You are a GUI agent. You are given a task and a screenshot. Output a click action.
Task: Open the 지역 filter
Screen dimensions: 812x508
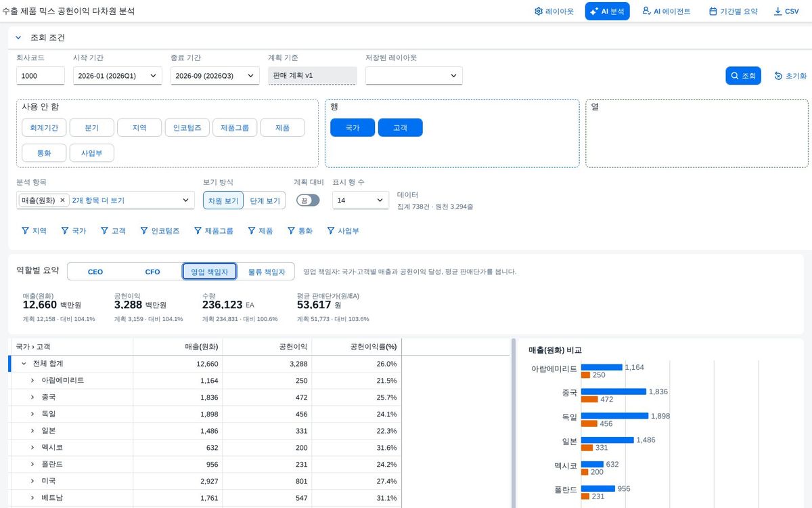point(35,231)
